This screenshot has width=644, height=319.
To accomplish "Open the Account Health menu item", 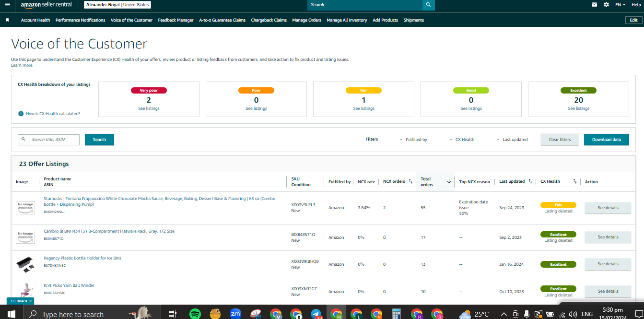I will [x=35, y=20].
